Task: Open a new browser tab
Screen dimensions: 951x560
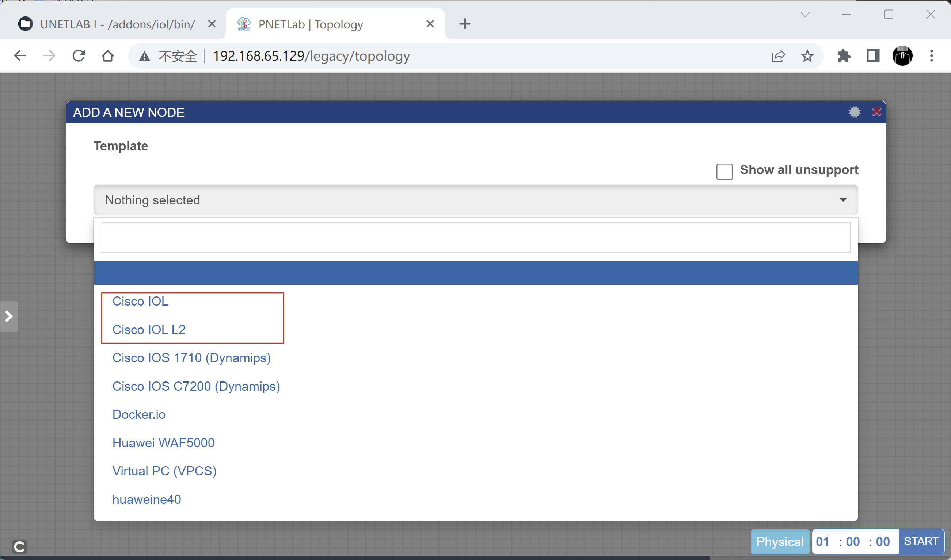Action: (x=465, y=24)
